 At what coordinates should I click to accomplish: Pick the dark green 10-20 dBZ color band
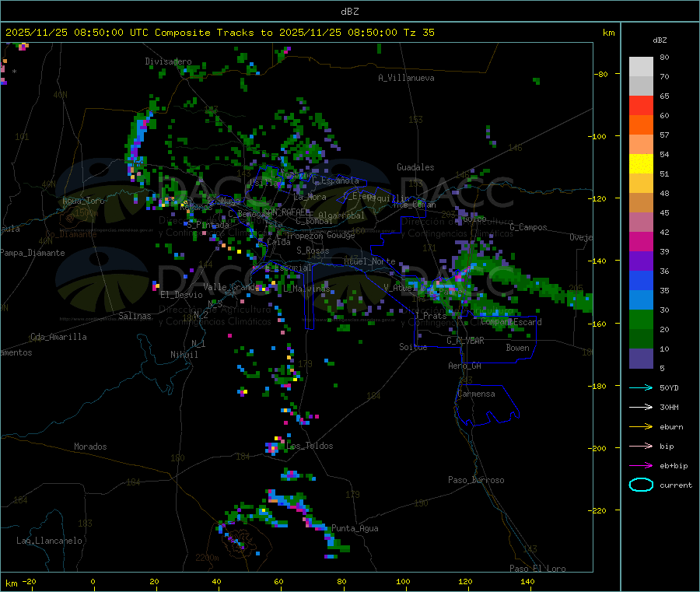pos(641,339)
